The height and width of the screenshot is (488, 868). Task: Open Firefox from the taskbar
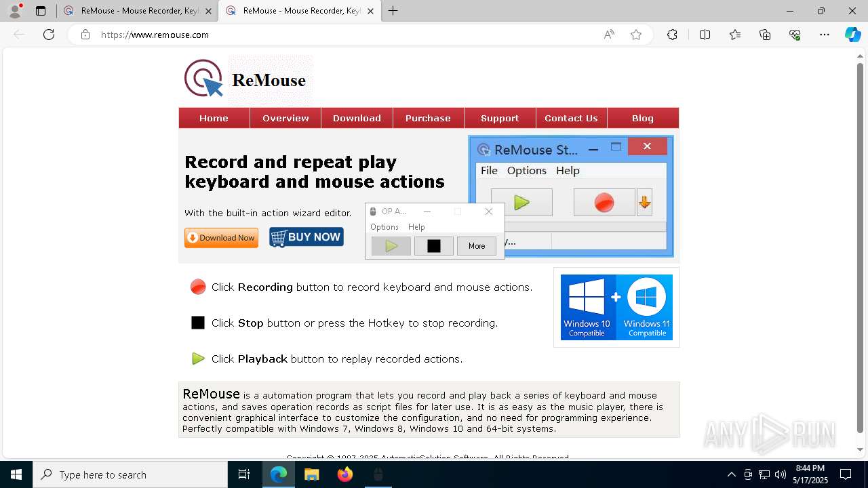click(345, 474)
